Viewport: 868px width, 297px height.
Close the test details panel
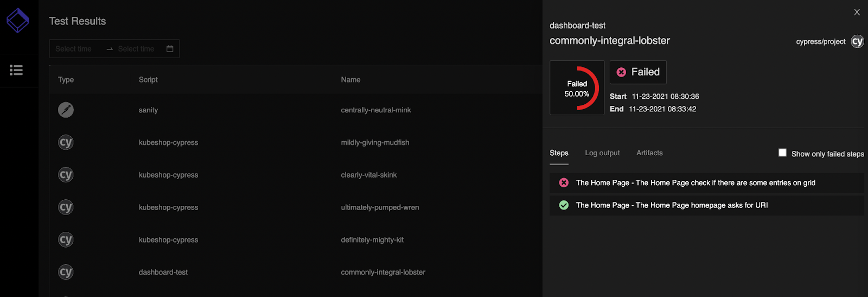[857, 12]
